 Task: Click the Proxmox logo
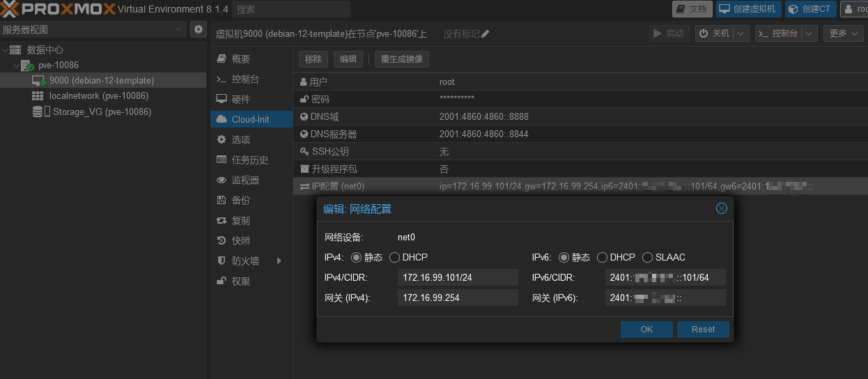pos(58,9)
